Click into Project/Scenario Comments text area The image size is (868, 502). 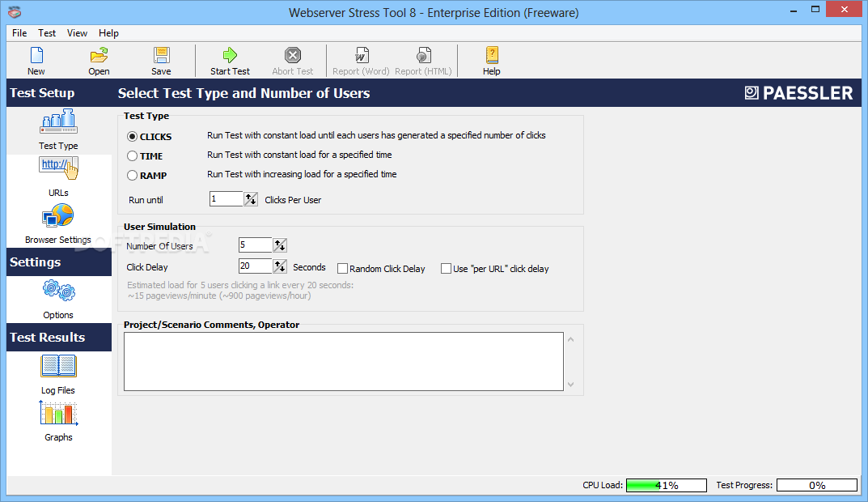tap(344, 361)
